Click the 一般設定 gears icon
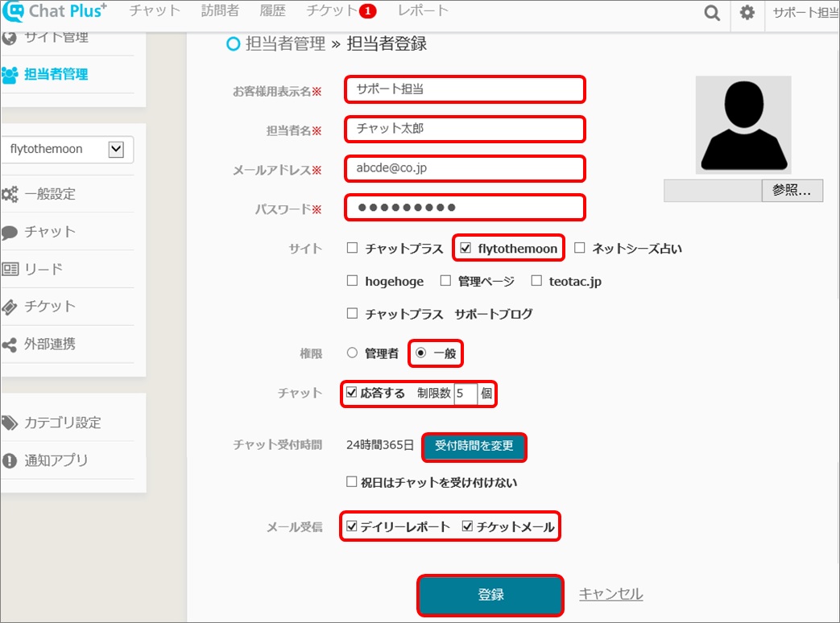Image resolution: width=840 pixels, height=623 pixels. pyautogui.click(x=10, y=194)
